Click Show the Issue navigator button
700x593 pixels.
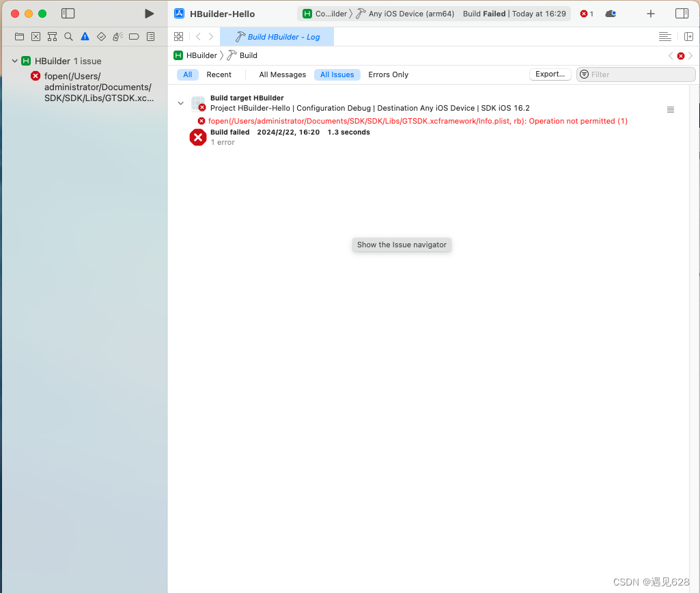point(402,245)
